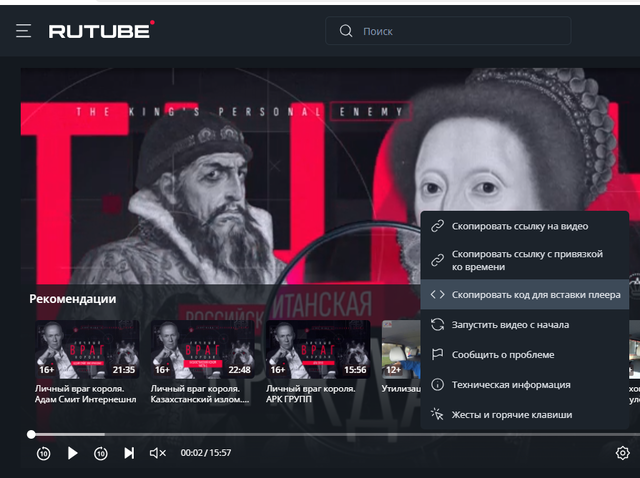Rewind 10 seconds in the player
This screenshot has height=478, width=640.
pos(44,453)
